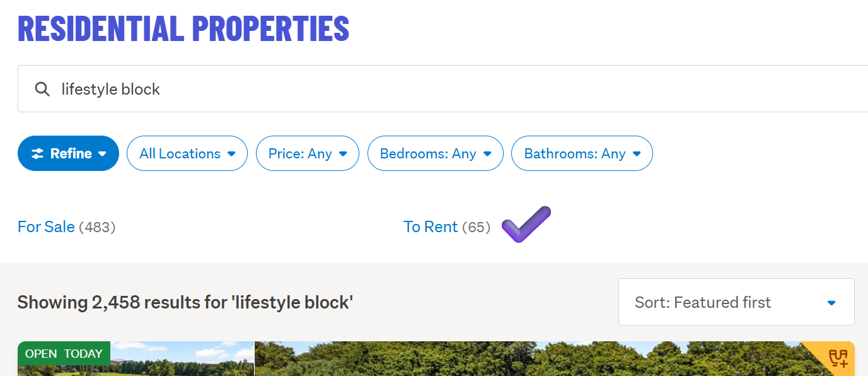Click the magnifying glass search icon
Image resolution: width=868 pixels, height=376 pixels.
tap(42, 89)
